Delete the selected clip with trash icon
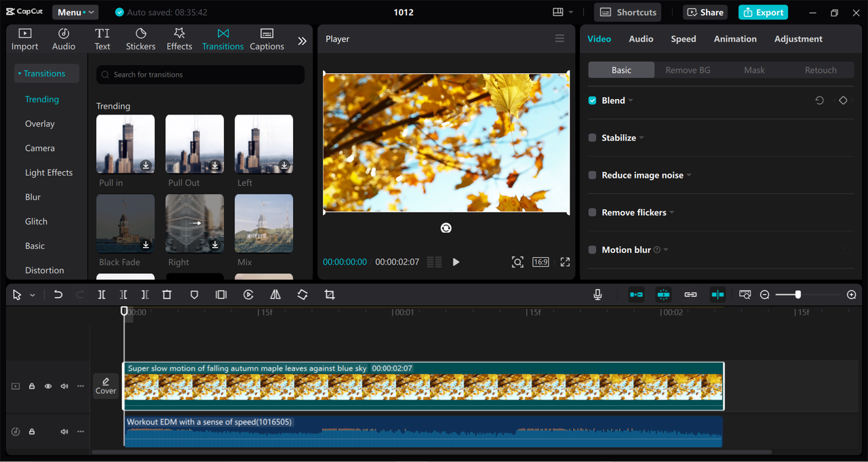 [167, 294]
